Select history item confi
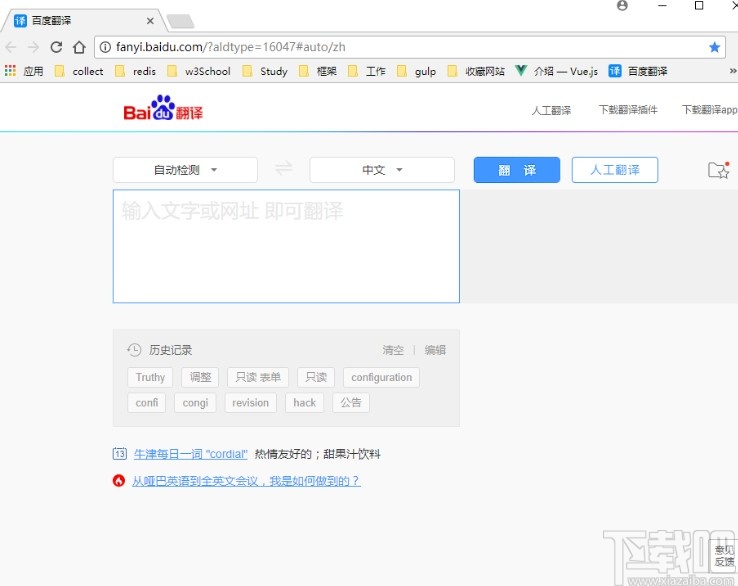The image size is (738, 586). pyautogui.click(x=147, y=403)
